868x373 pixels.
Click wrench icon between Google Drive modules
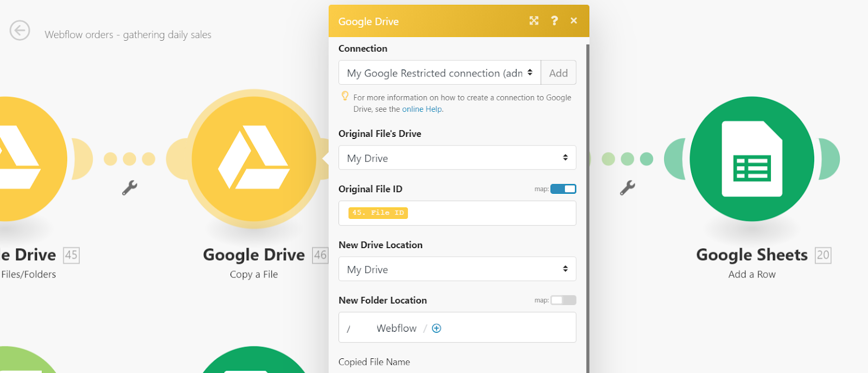(x=129, y=188)
